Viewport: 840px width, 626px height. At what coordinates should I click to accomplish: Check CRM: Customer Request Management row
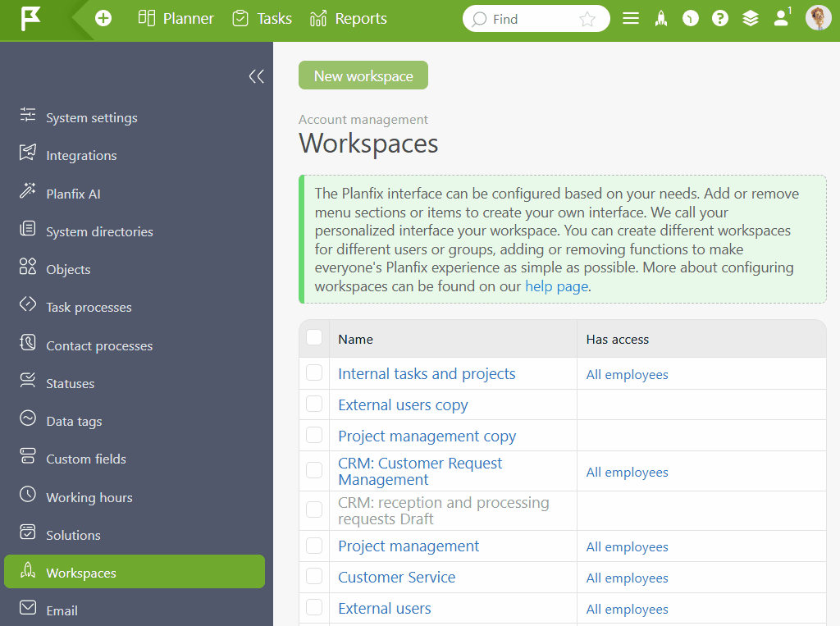tap(314, 470)
